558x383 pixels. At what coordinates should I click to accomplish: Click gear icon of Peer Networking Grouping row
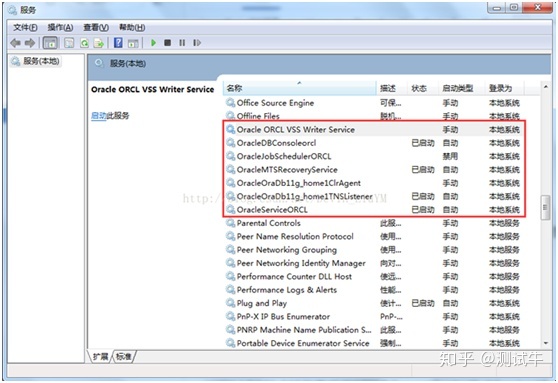click(x=231, y=250)
